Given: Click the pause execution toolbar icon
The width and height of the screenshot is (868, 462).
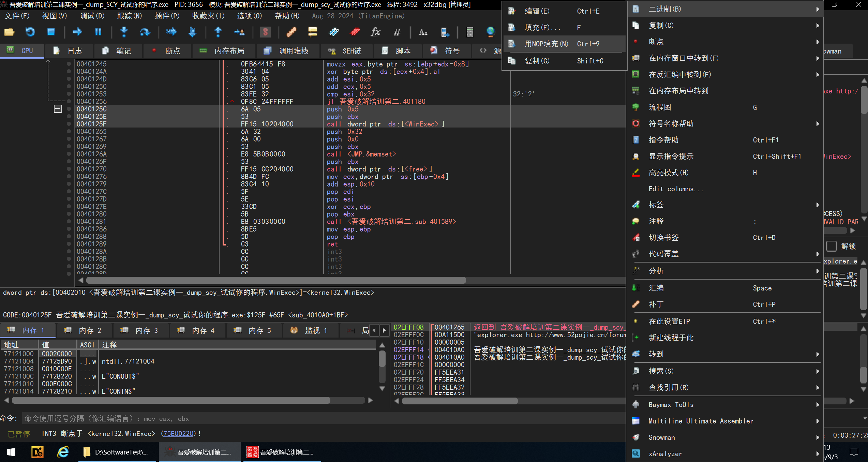Looking at the screenshot, I should click(x=98, y=32).
